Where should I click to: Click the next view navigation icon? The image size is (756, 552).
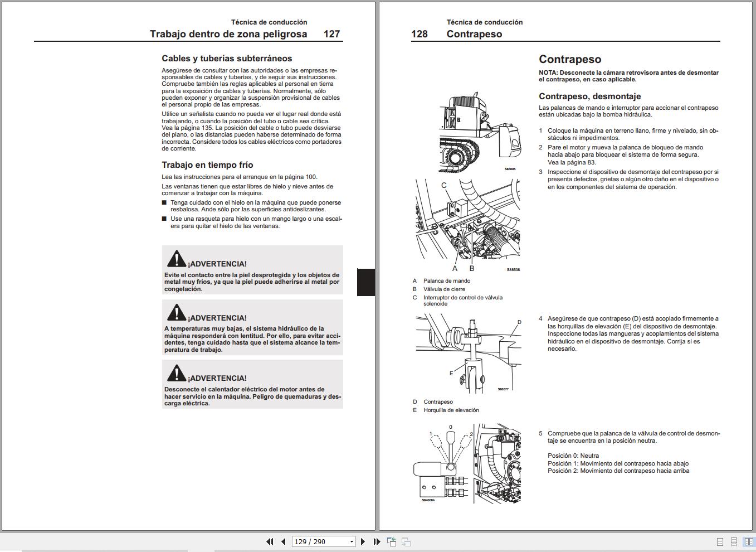[x=406, y=541]
